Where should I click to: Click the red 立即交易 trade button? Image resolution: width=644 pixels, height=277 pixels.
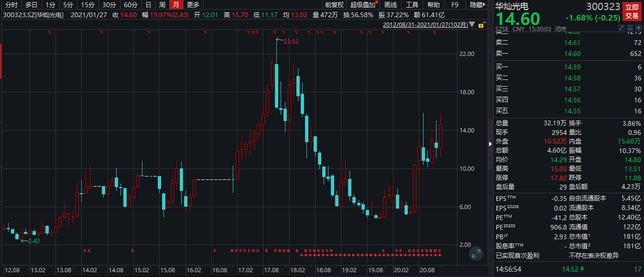(632, 11)
